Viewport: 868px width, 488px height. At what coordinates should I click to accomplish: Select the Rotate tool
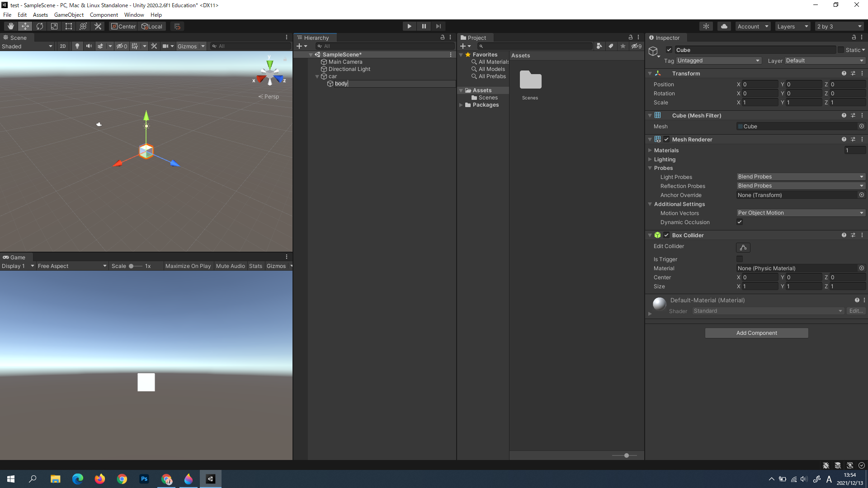point(40,26)
